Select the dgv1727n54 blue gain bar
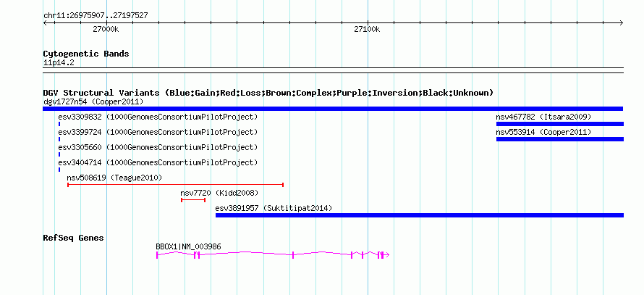 tap(333, 109)
